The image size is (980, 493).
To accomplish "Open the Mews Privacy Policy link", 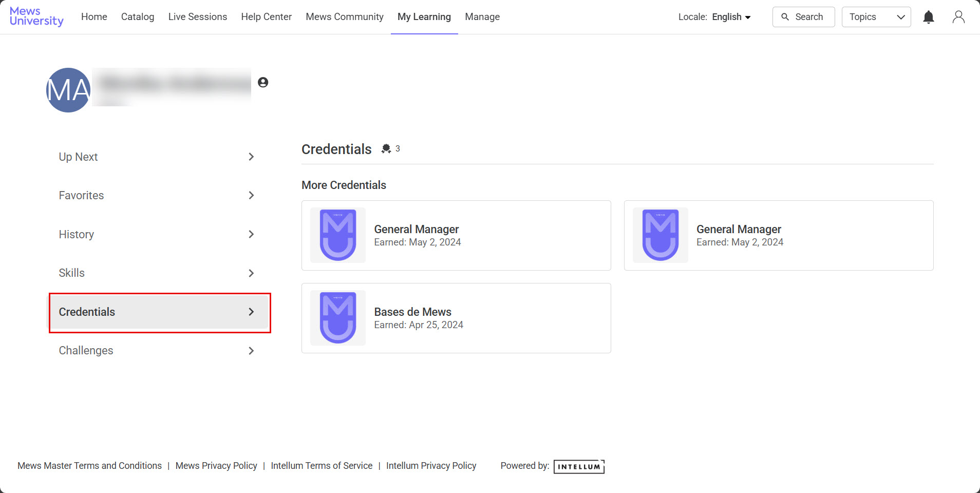I will click(216, 466).
